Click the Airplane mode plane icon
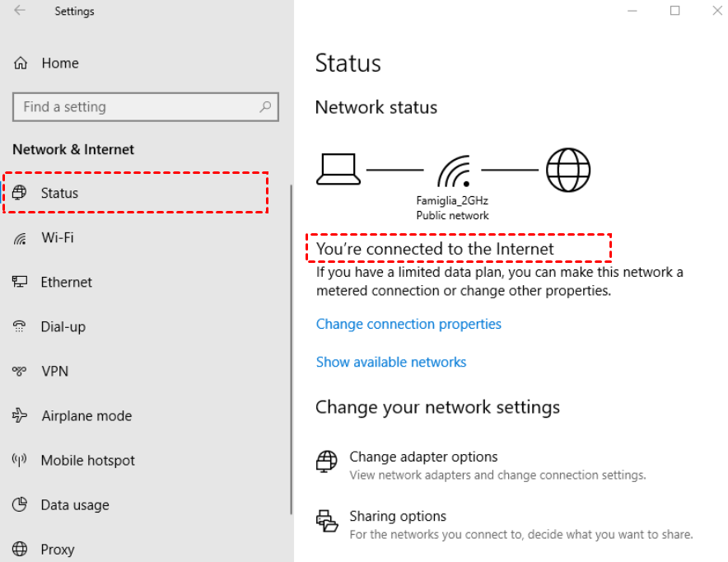Screen dimensions: 728x562 pos(20,415)
